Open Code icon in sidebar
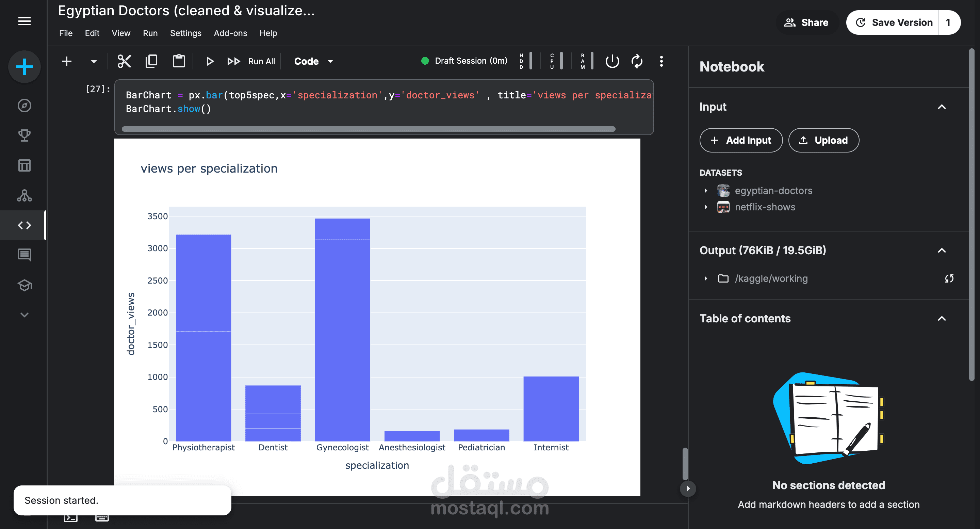 point(24,225)
